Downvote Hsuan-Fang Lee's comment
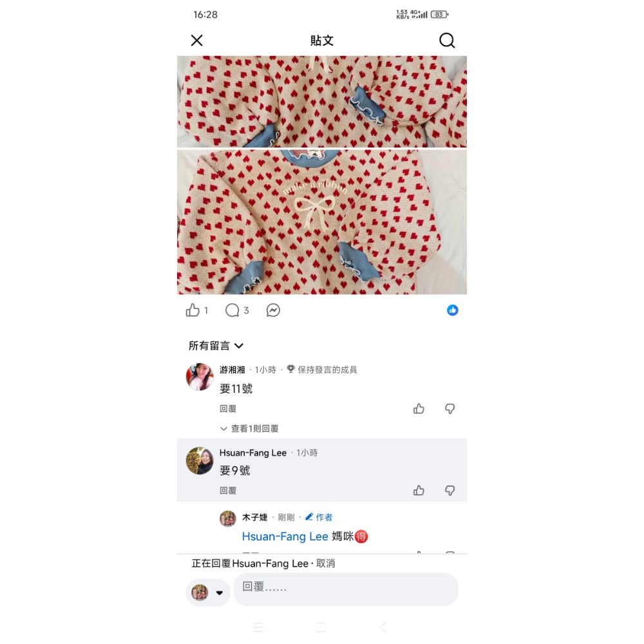 450,490
